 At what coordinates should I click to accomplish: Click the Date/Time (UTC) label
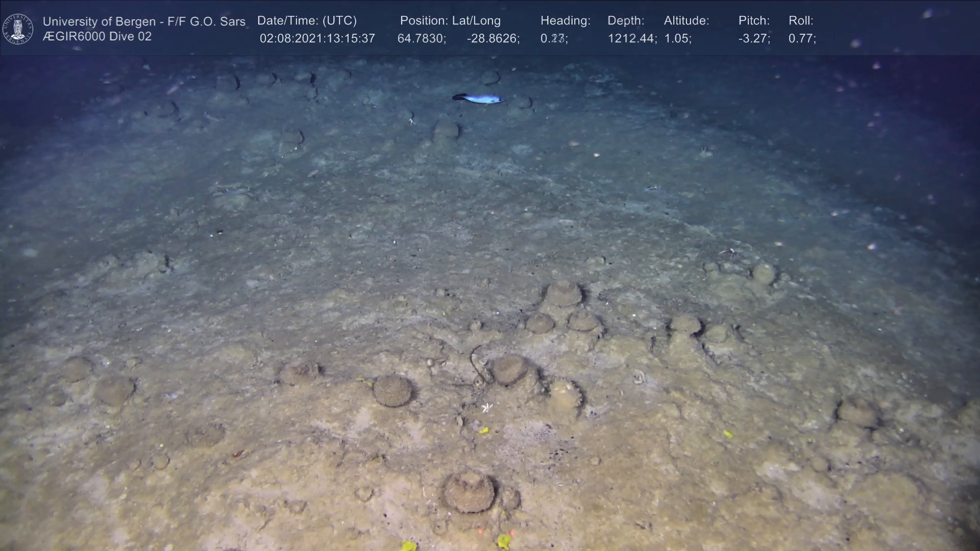coord(307,21)
